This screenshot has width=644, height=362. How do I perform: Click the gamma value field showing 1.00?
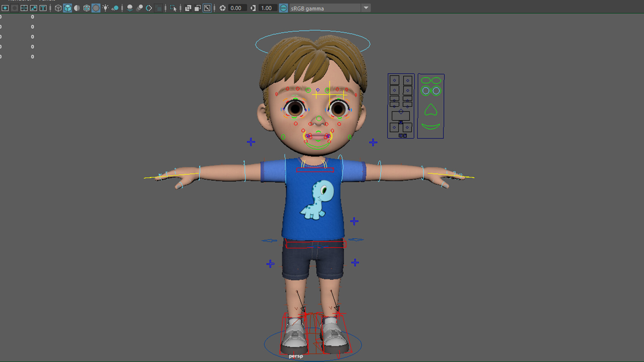267,8
